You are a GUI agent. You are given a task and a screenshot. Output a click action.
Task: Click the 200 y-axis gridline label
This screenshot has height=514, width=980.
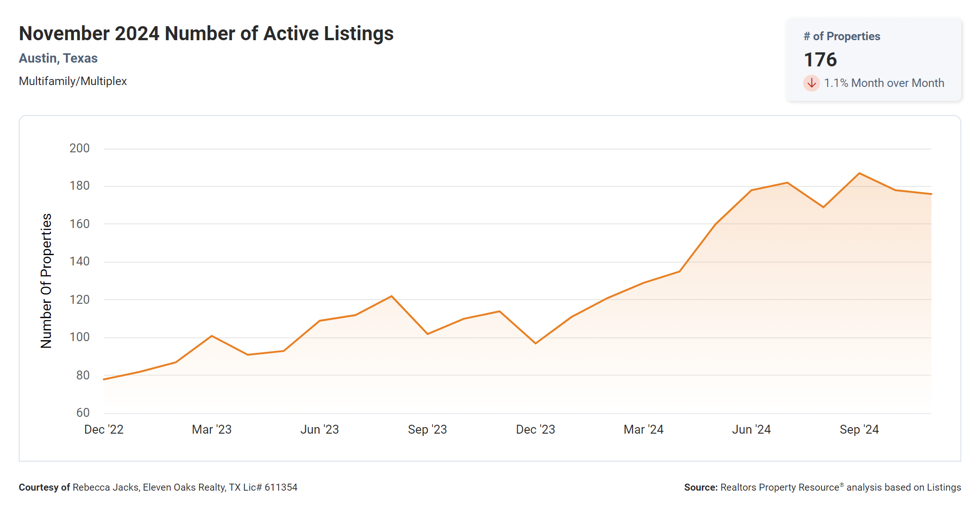pos(79,149)
